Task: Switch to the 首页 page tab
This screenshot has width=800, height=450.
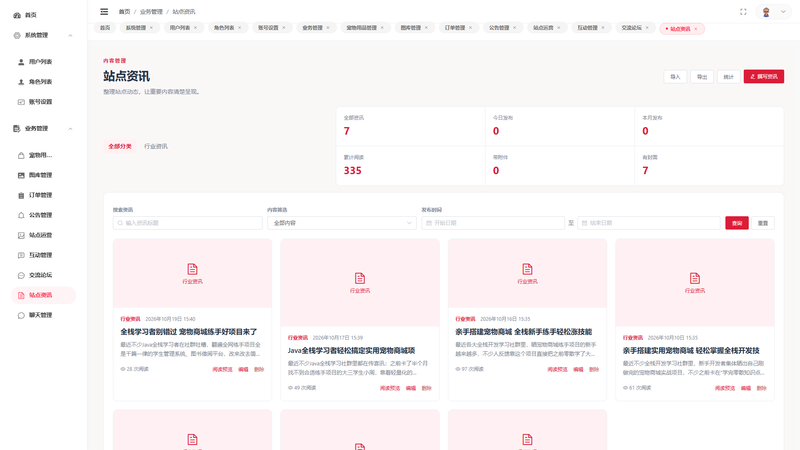Action: coord(105,28)
